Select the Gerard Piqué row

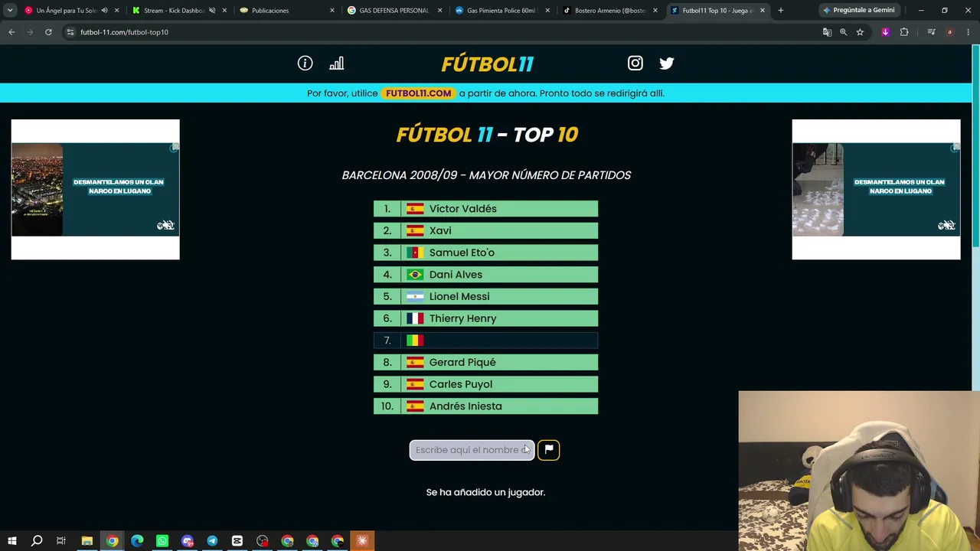(x=485, y=362)
